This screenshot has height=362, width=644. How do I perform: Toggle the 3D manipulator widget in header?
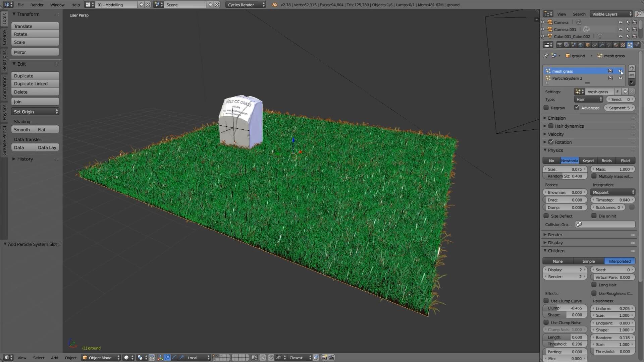[160, 358]
